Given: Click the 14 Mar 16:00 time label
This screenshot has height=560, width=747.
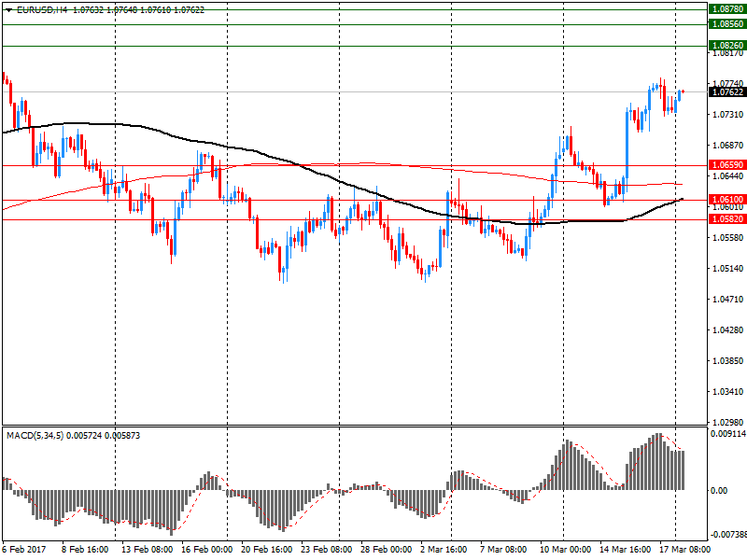Looking at the screenshot, I should (x=626, y=550).
